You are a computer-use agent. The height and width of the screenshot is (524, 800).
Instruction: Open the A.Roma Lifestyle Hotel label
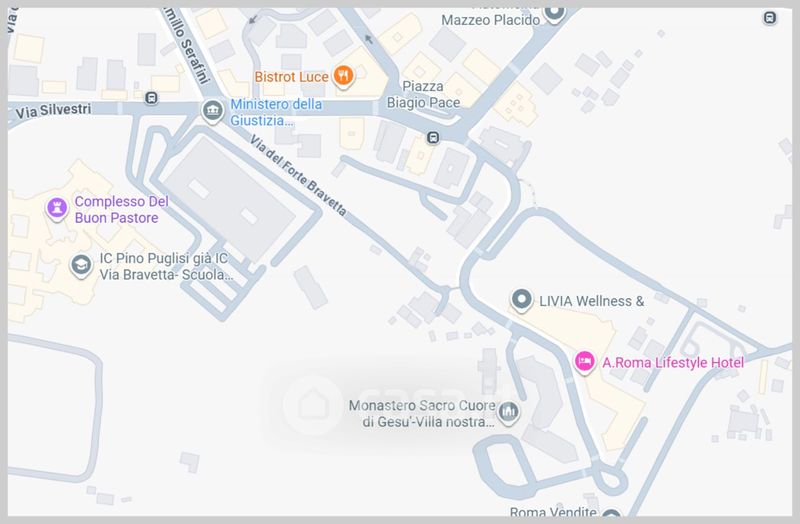[x=673, y=363]
